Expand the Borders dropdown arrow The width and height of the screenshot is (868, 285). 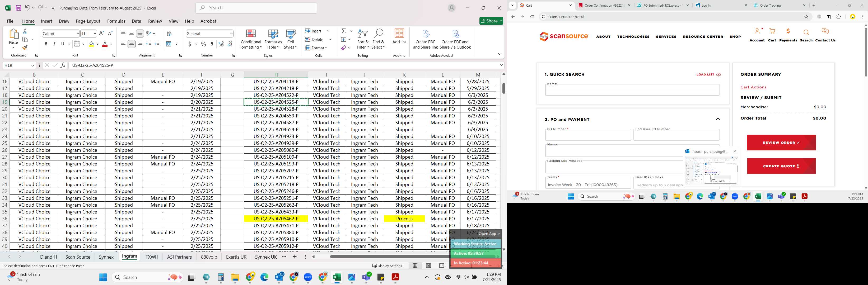point(84,44)
